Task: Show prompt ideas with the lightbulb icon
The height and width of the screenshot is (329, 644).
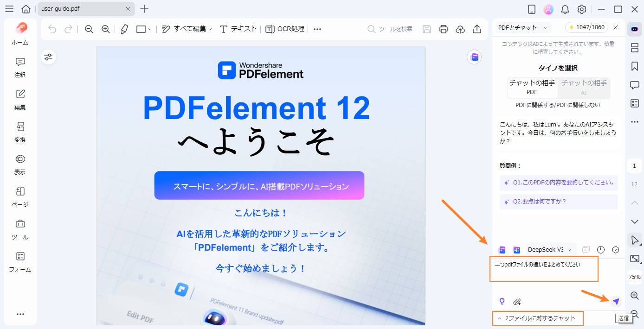Action: [x=502, y=301]
